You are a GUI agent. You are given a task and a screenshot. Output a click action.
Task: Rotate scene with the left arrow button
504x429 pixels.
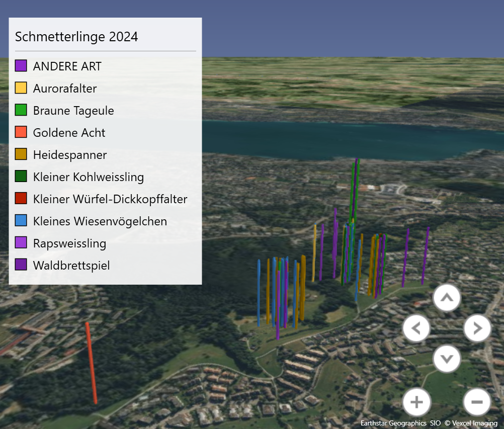click(416, 328)
